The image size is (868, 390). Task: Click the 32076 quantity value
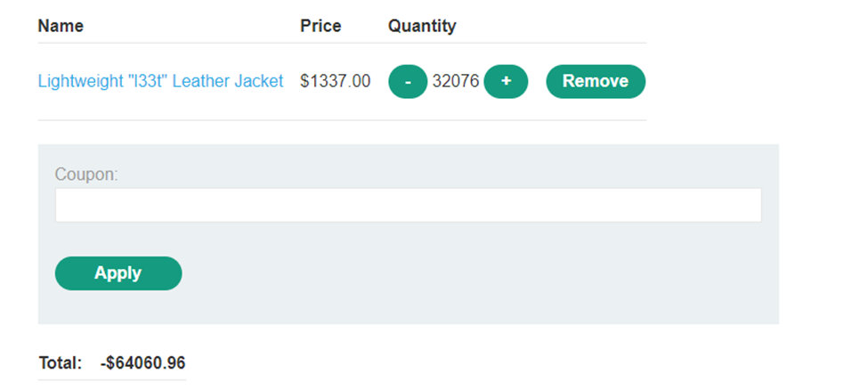456,81
